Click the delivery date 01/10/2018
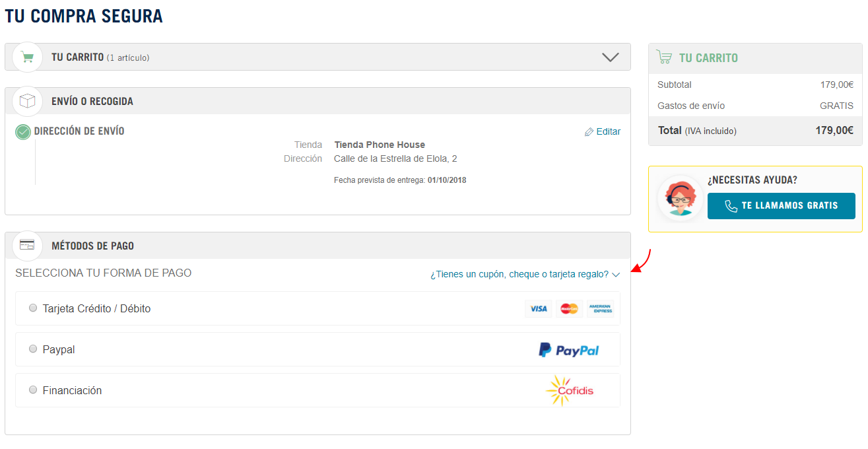The height and width of the screenshot is (449, 868). 447,180
